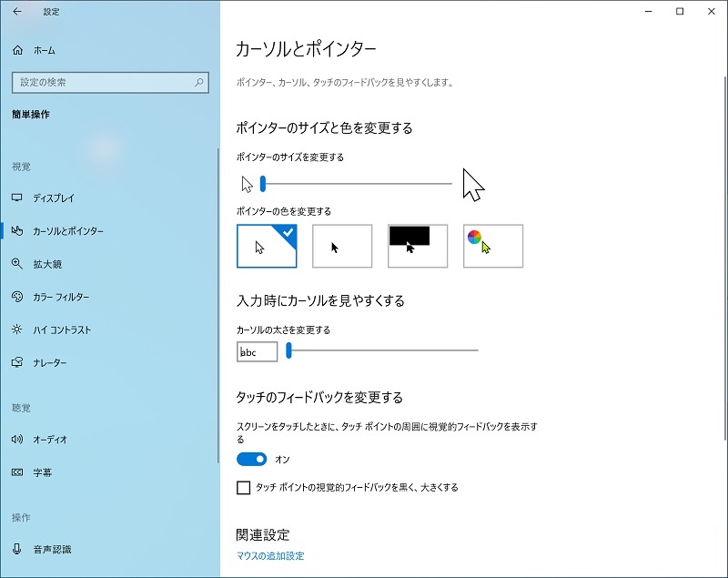728x578 pixels.
Task: Select the black pointer style option
Action: point(341,245)
